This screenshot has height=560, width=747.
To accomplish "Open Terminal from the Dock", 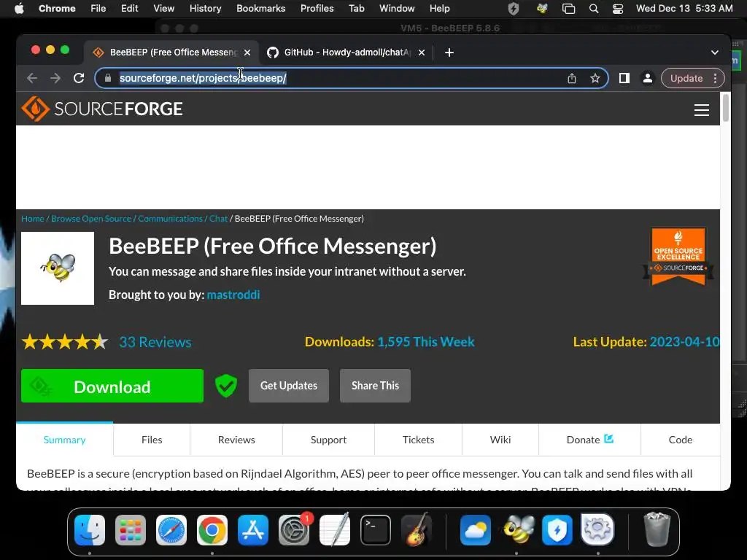I will pos(376,530).
